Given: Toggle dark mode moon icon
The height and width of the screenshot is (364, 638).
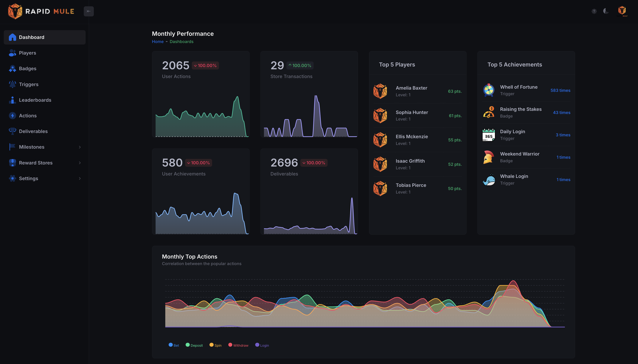Looking at the screenshot, I should [606, 11].
